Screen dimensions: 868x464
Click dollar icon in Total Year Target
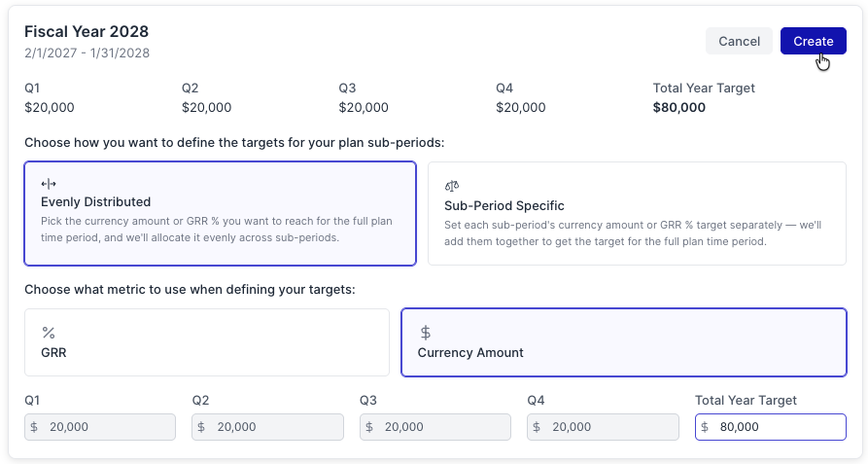pyautogui.click(x=705, y=427)
